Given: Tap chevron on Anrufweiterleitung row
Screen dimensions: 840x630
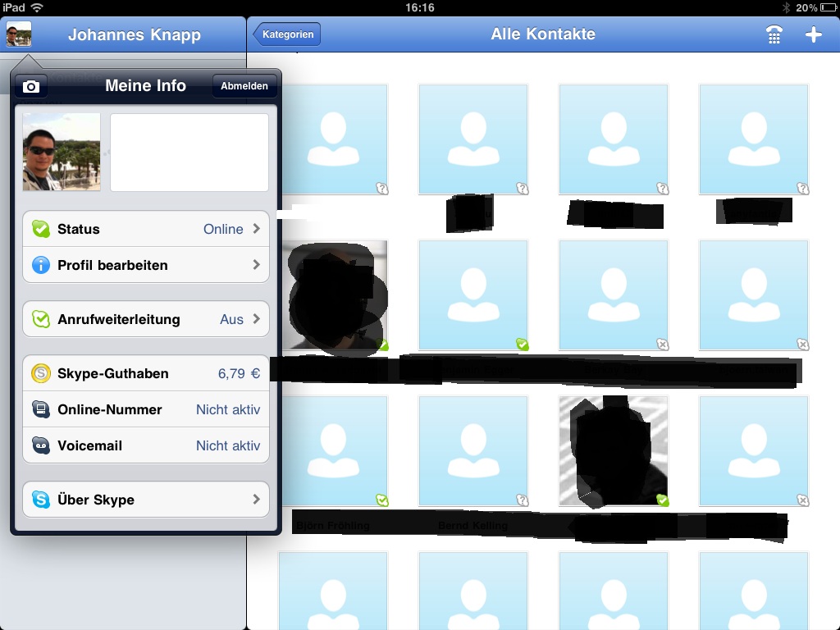Looking at the screenshot, I should [x=257, y=319].
